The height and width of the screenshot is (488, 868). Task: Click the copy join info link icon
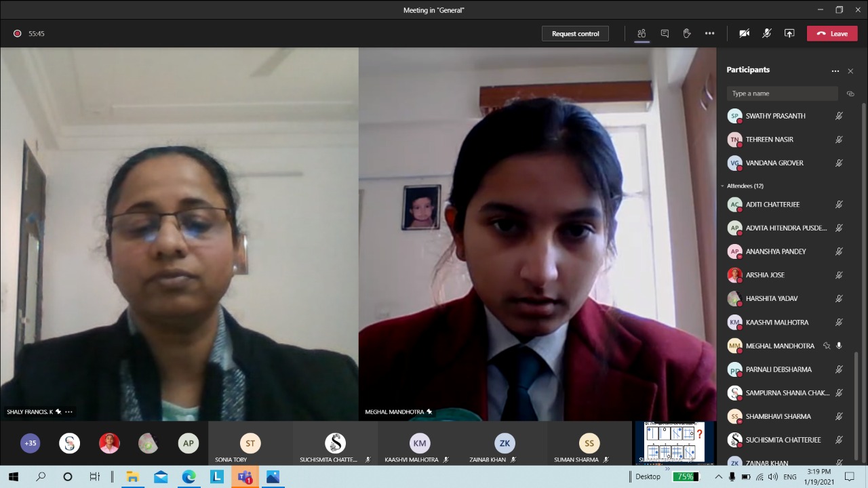(850, 94)
